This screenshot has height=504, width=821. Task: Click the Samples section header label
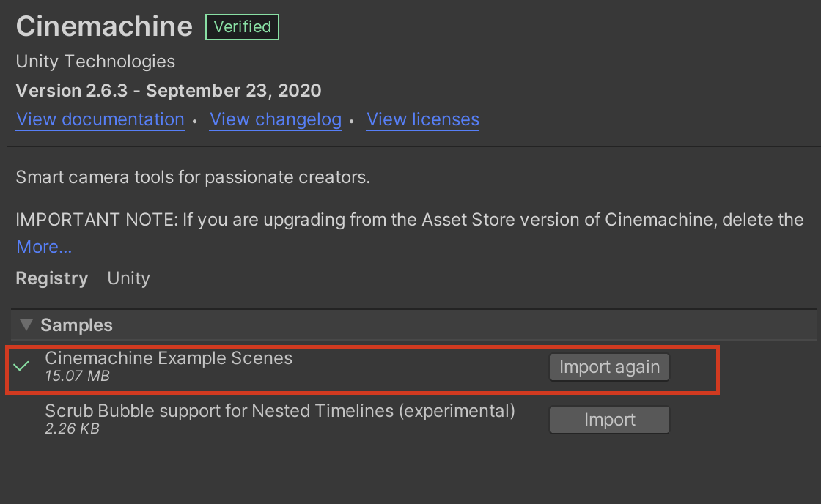[77, 325]
